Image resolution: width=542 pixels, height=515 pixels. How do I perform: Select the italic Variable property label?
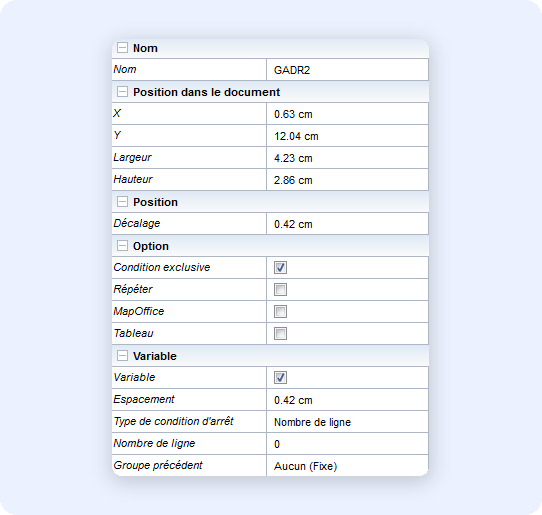coord(134,377)
